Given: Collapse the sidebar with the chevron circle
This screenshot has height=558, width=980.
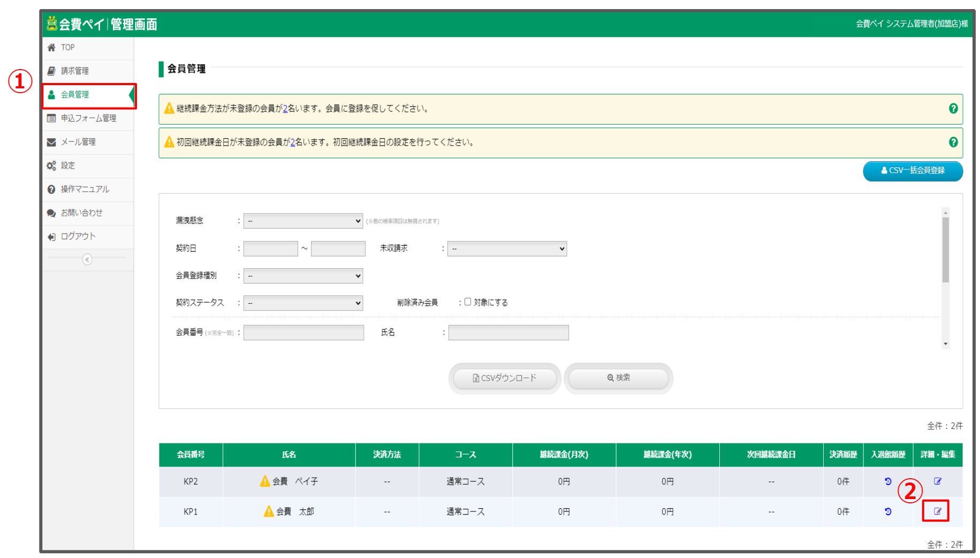Looking at the screenshot, I should pyautogui.click(x=87, y=260).
